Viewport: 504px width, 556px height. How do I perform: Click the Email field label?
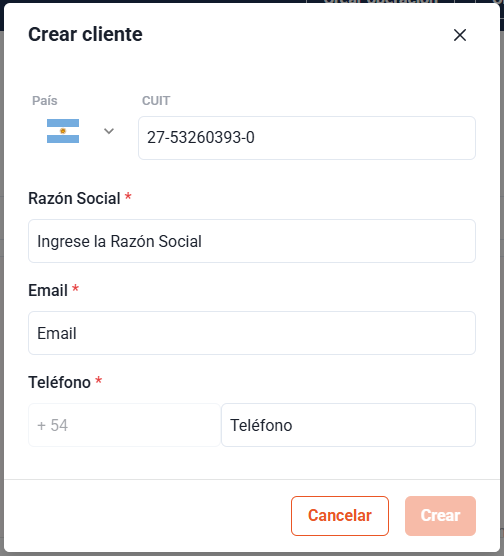[48, 290]
